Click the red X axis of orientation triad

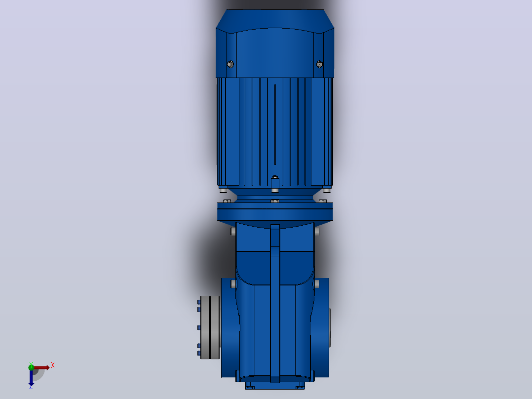(x=42, y=367)
